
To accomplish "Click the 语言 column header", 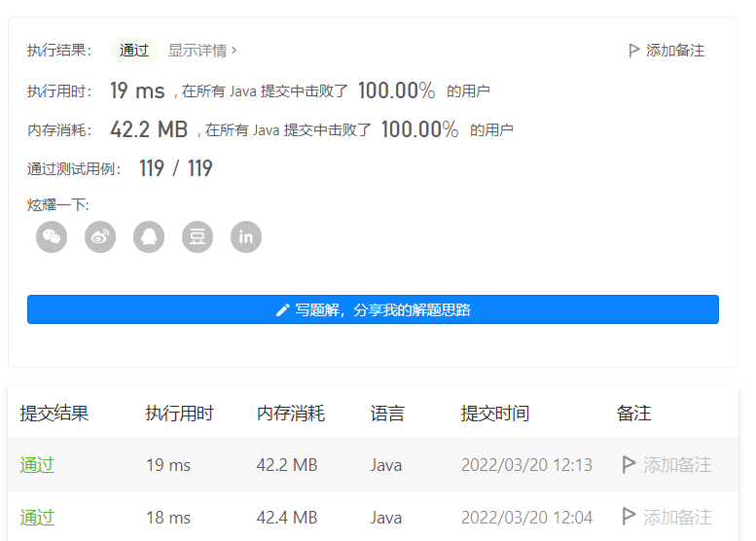I will (x=387, y=414).
